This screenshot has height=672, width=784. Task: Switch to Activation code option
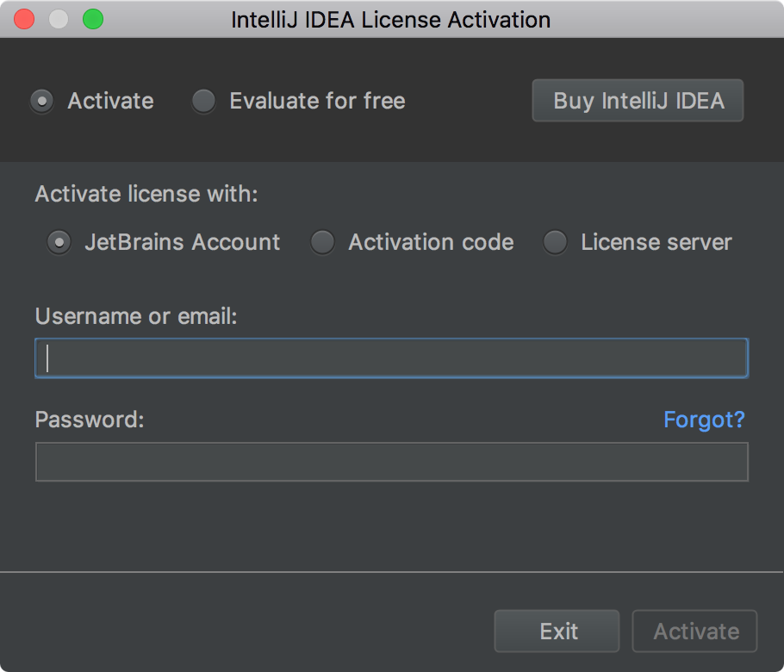coord(323,243)
